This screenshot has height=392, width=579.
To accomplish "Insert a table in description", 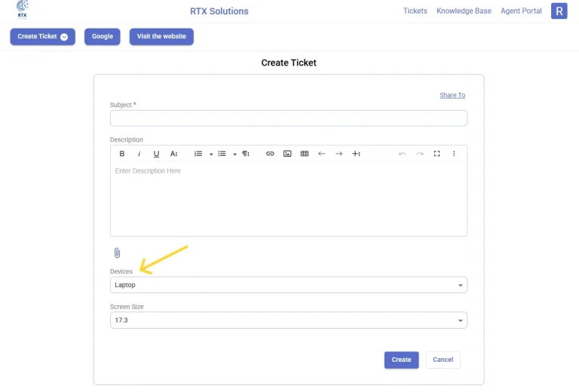I will [305, 154].
